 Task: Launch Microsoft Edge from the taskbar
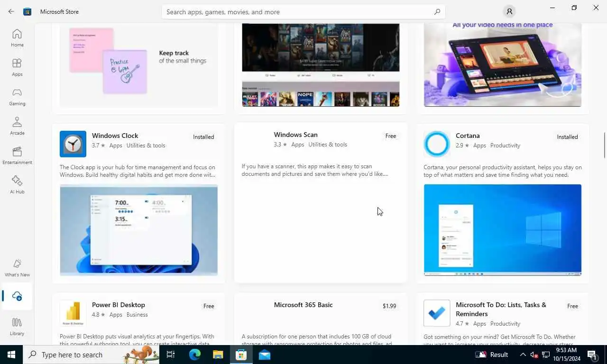pos(195,355)
